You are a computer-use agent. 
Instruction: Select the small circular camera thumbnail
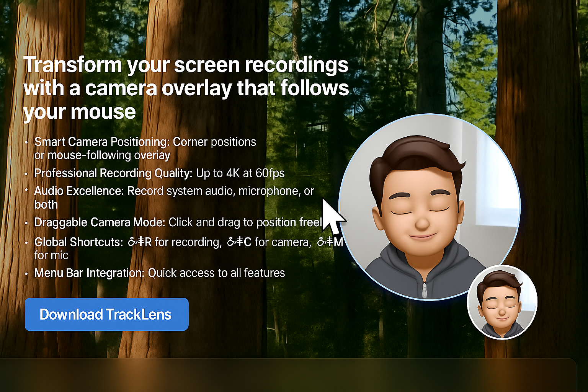pos(502,302)
